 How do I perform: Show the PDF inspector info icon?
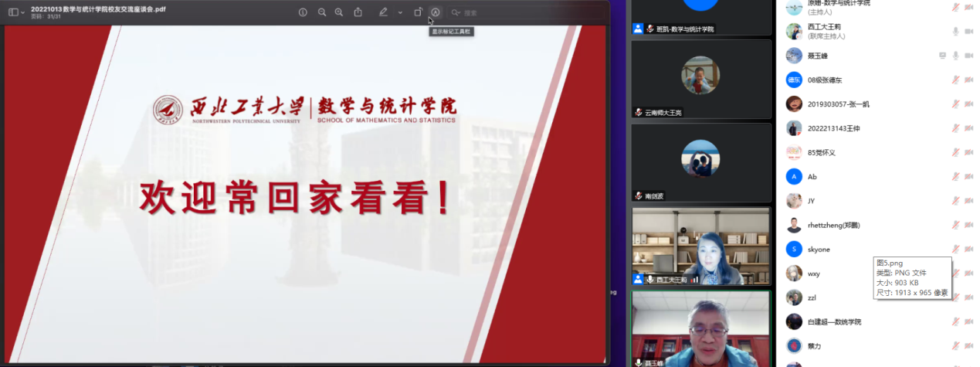pyautogui.click(x=303, y=12)
